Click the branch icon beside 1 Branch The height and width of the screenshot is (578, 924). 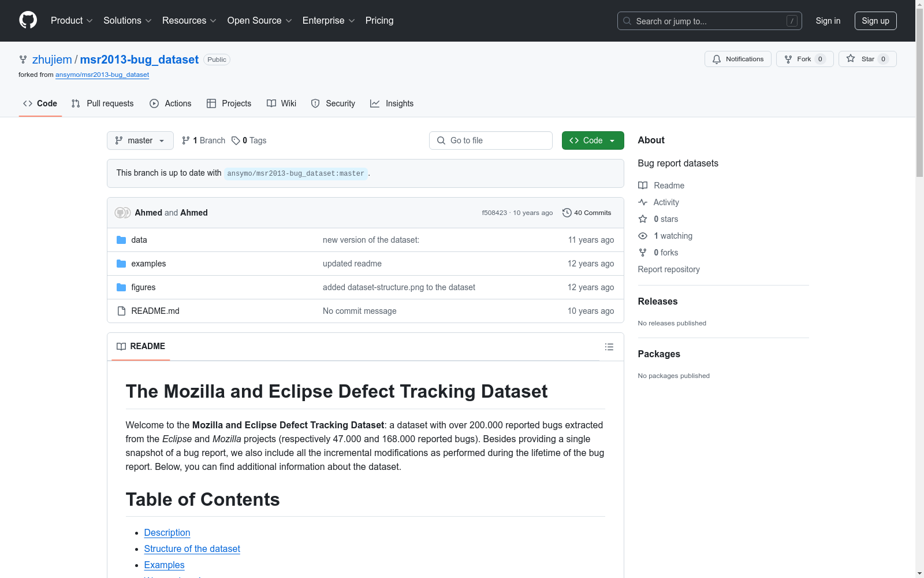[186, 140]
